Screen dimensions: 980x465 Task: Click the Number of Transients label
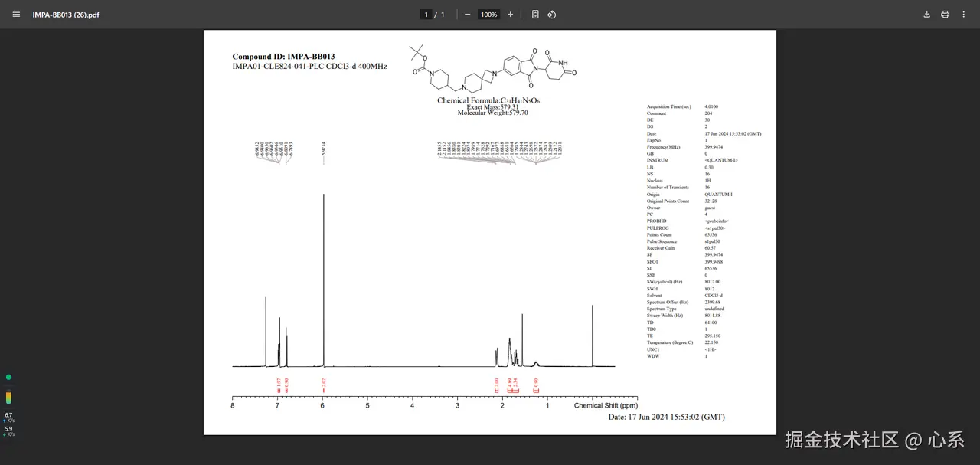pyautogui.click(x=668, y=188)
